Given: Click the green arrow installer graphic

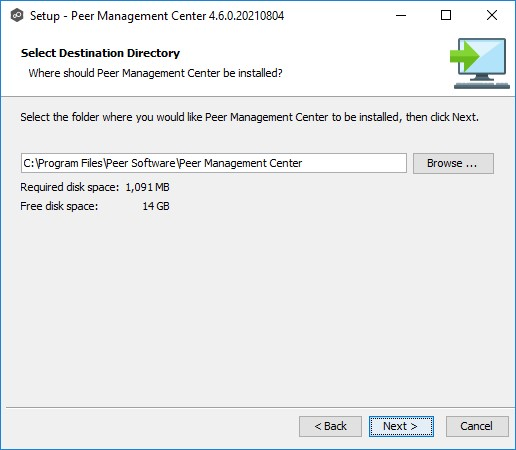Looking at the screenshot, I should coord(464,56).
